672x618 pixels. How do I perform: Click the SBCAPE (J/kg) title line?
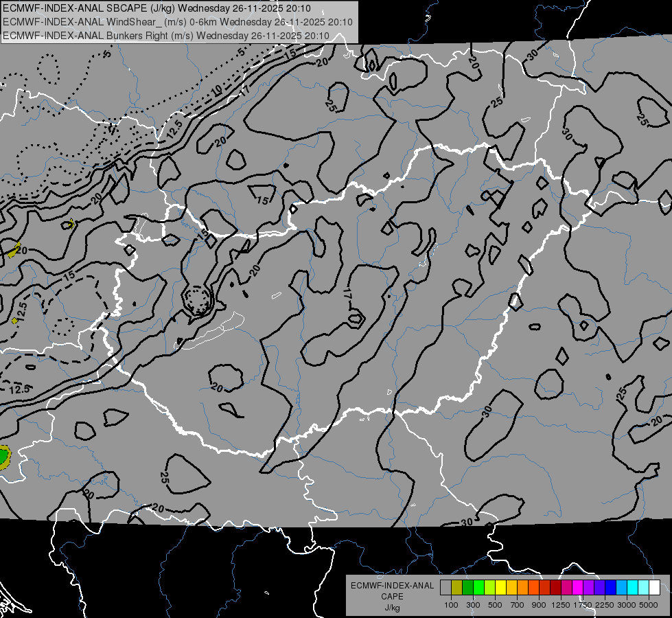[157, 8]
